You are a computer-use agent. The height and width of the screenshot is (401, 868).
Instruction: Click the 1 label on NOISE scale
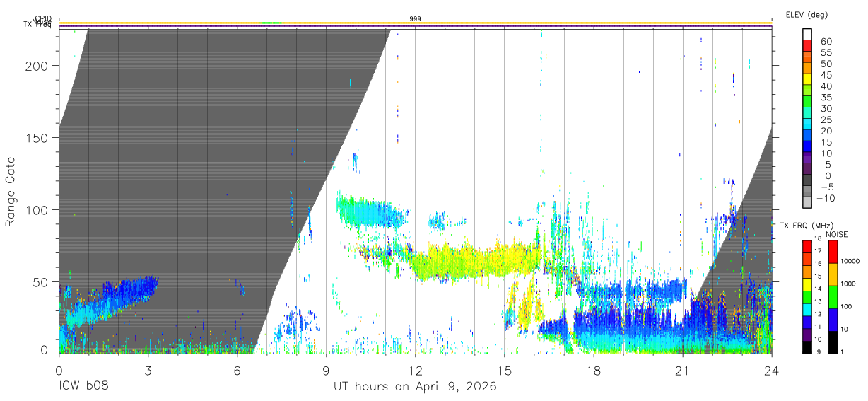[x=842, y=351]
